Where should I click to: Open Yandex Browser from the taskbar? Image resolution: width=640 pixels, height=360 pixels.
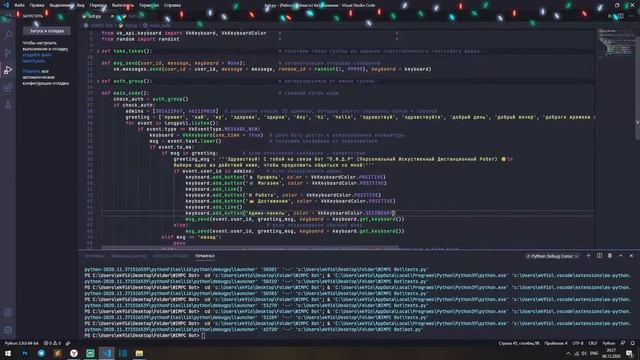pos(74,353)
